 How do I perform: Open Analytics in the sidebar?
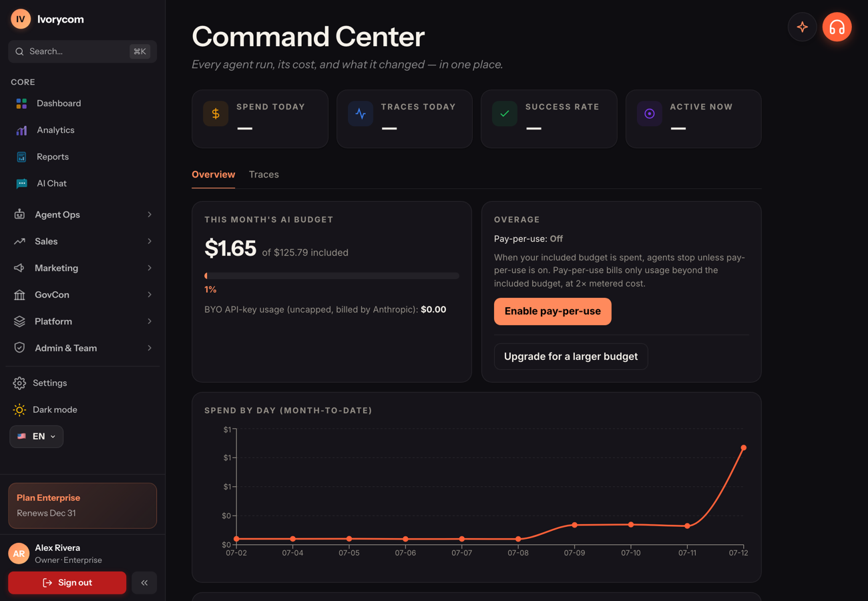[82, 130]
